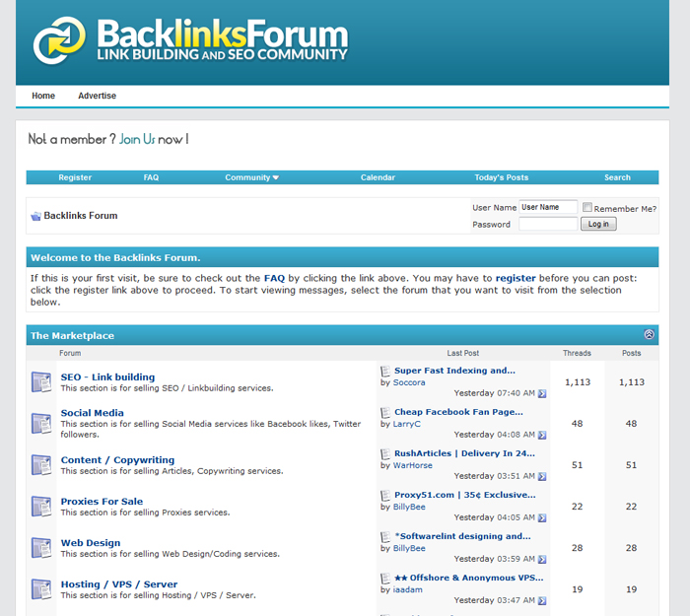Click the SEO - Link building forum icon
This screenshot has width=690, height=616.
[41, 382]
